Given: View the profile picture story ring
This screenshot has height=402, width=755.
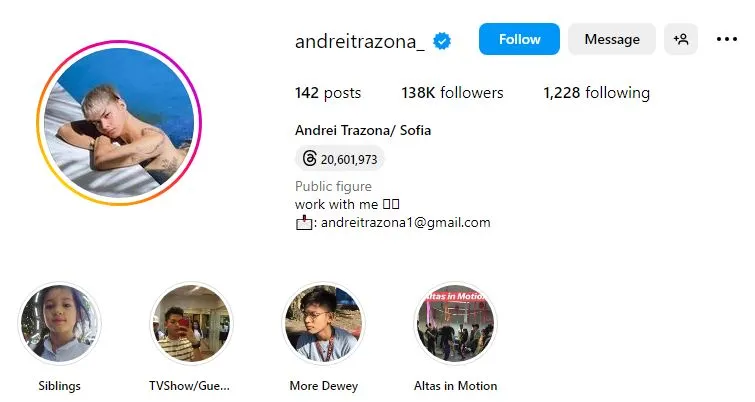Looking at the screenshot, I should [119, 123].
